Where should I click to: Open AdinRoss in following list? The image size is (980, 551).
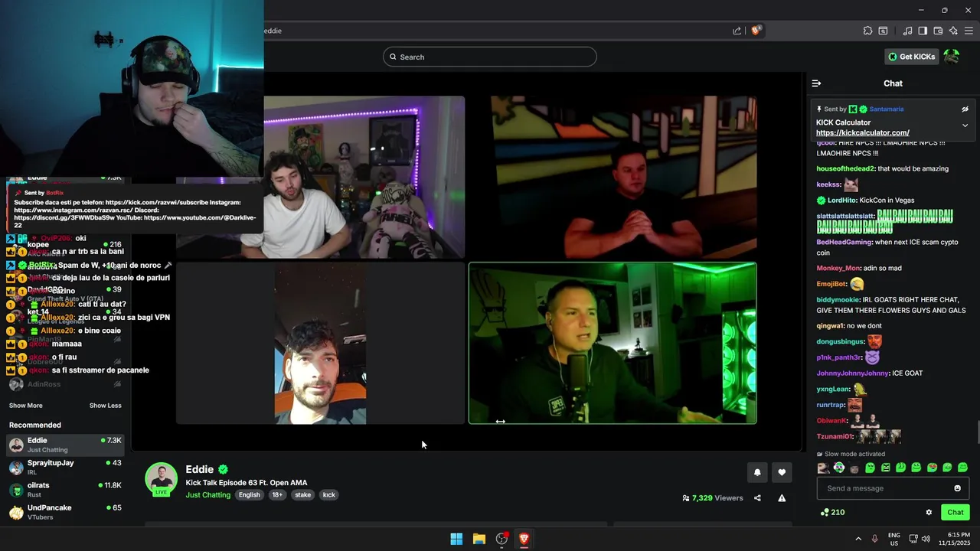(65, 385)
